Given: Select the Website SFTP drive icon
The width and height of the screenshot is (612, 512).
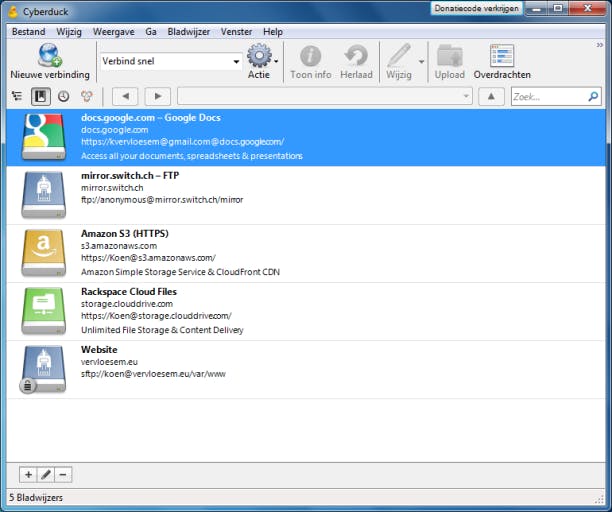Looking at the screenshot, I should pos(43,369).
